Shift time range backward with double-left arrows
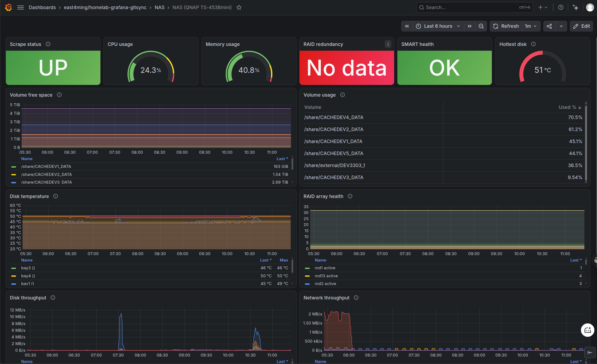 (x=407, y=26)
